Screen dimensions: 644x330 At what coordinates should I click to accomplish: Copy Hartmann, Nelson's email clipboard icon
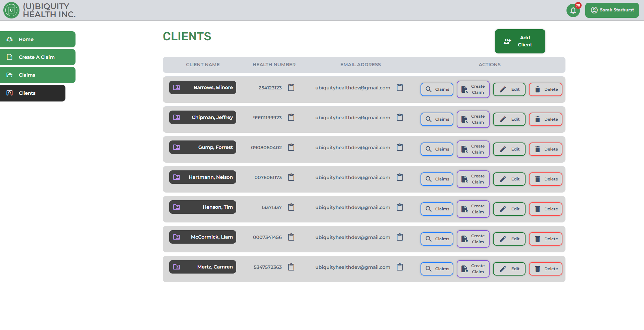point(400,177)
